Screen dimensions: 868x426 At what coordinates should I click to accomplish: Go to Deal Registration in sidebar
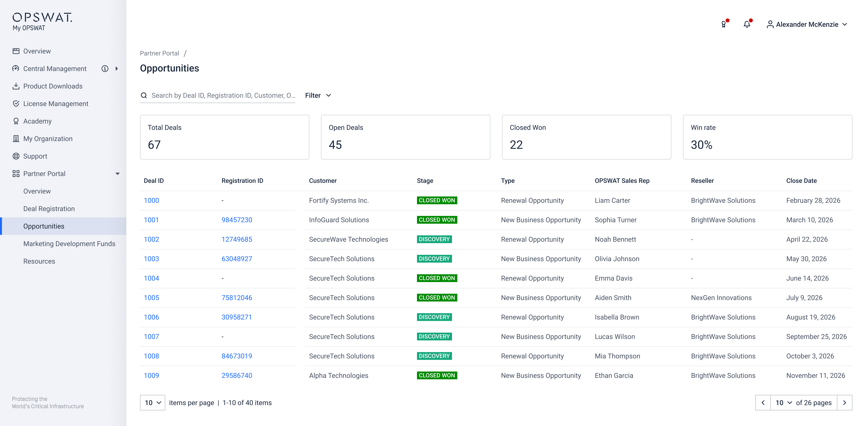49,209
